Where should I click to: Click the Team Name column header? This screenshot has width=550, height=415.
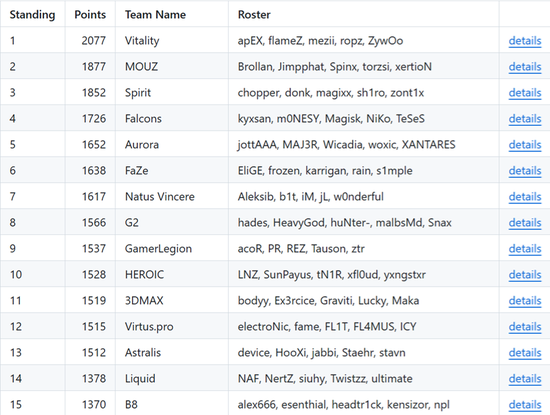[155, 14]
